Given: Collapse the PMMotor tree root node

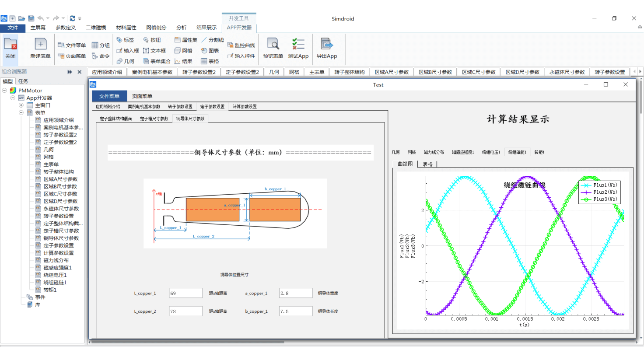Looking at the screenshot, I should coord(4,91).
